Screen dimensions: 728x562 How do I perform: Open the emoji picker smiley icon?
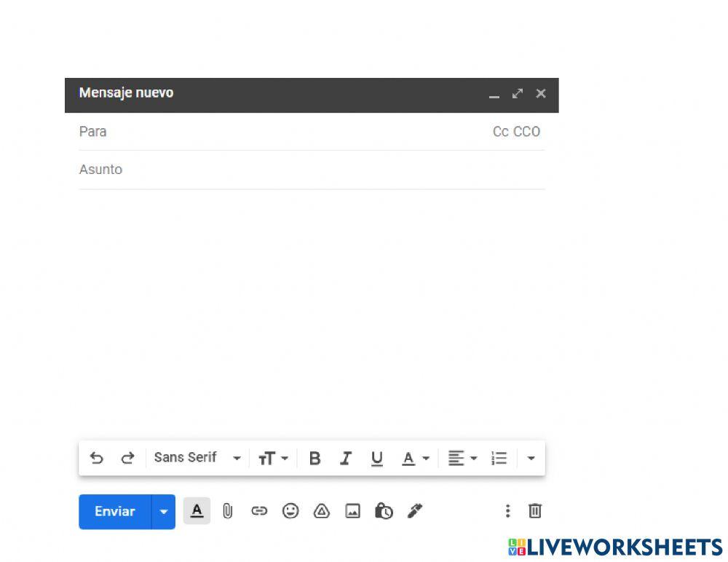[290, 511]
